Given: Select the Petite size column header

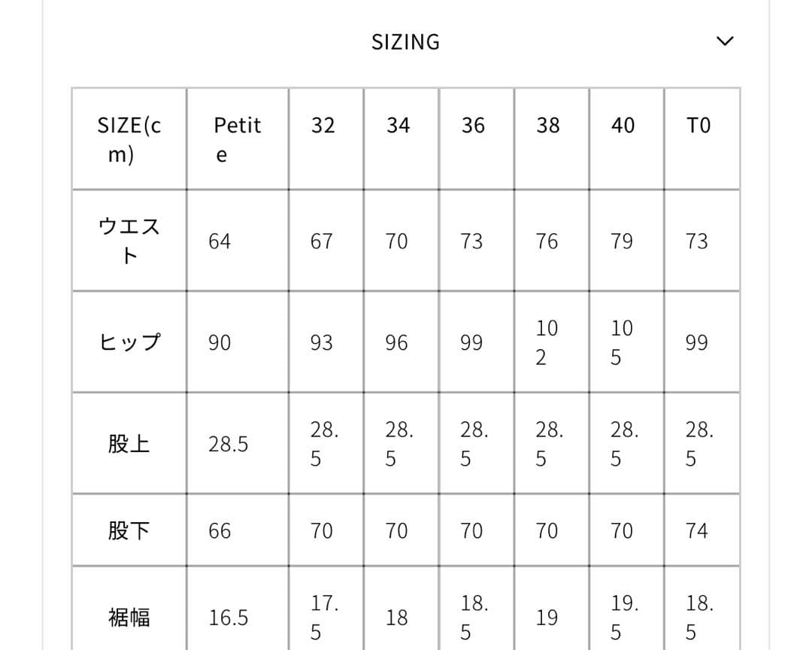Looking at the screenshot, I should tap(237, 139).
